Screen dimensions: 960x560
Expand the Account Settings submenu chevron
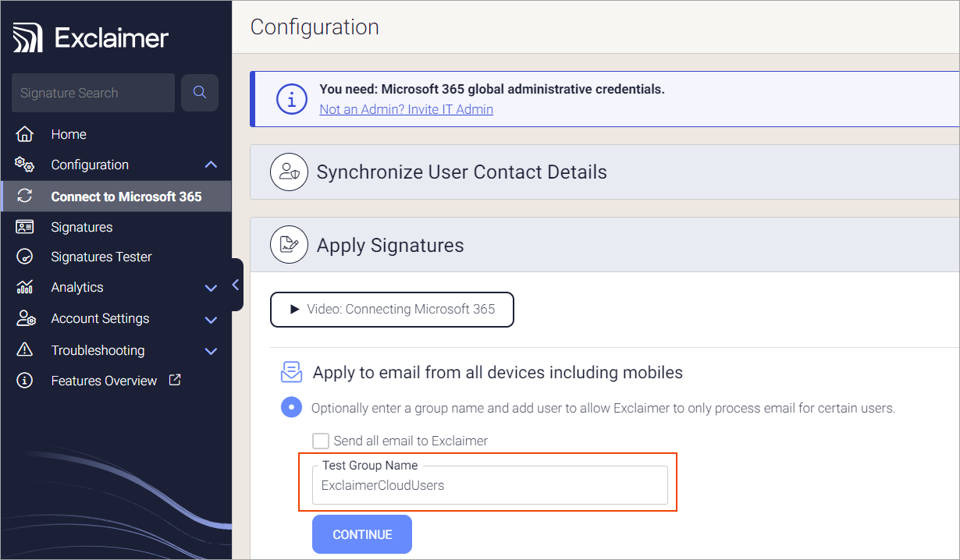[211, 319]
